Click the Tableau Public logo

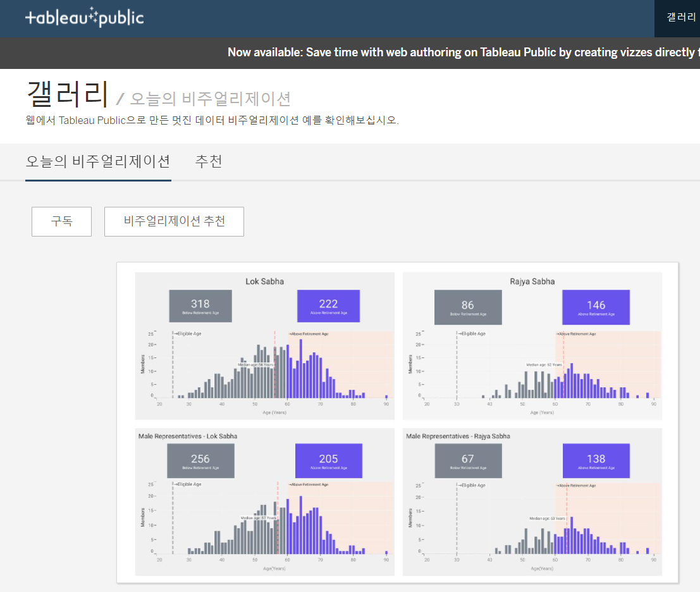click(x=84, y=18)
